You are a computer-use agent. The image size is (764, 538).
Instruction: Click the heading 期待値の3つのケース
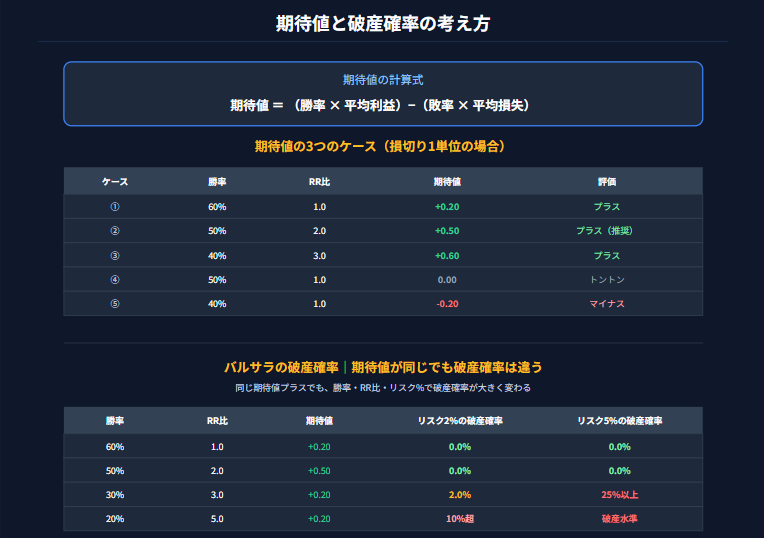point(382,147)
